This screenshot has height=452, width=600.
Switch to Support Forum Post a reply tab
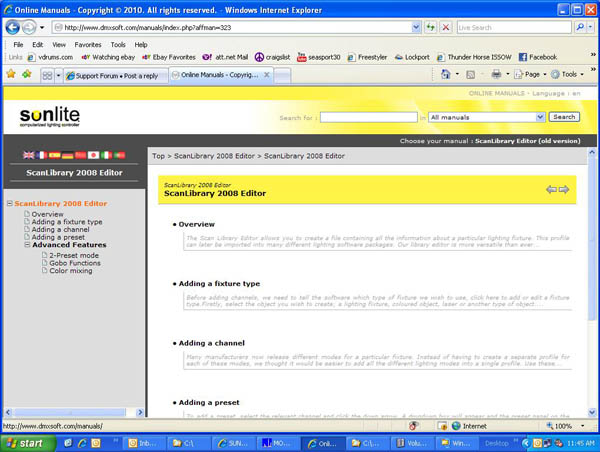(x=116, y=76)
